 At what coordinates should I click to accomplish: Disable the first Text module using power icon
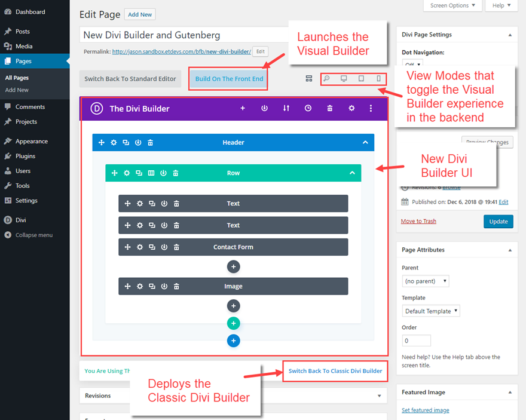click(x=164, y=203)
